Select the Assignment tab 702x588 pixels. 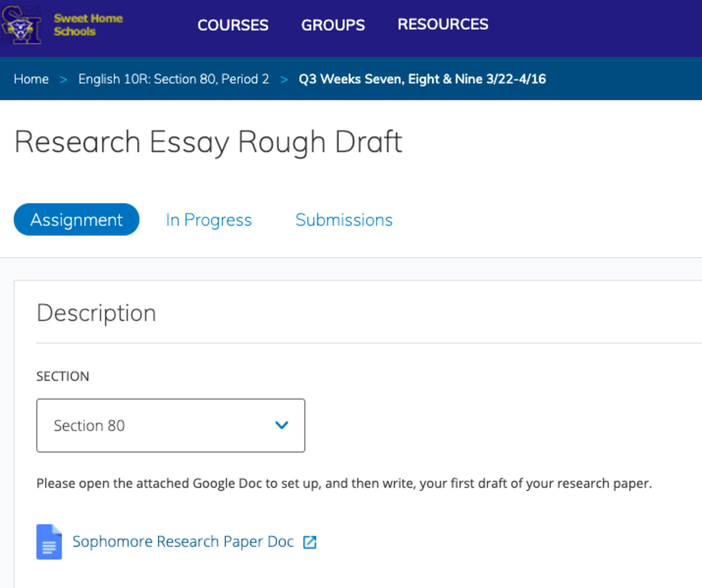coord(76,220)
